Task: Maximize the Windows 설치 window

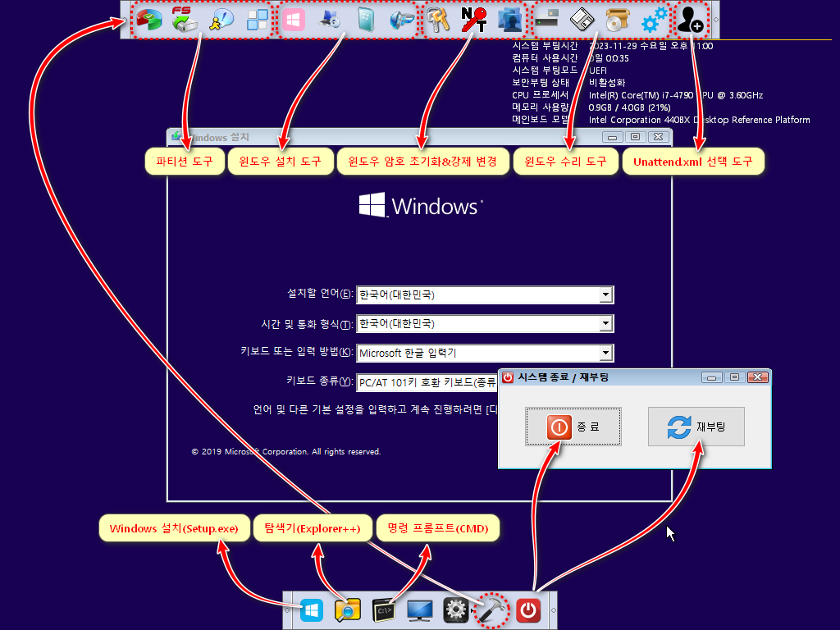Action: point(636,137)
